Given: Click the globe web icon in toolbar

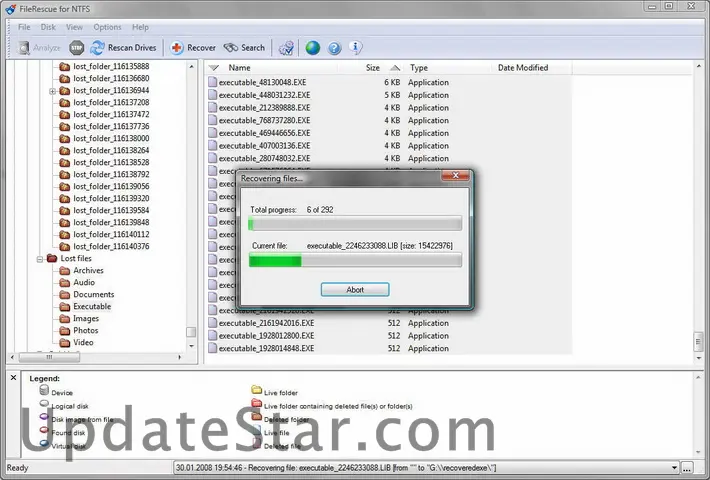Looking at the screenshot, I should 312,48.
